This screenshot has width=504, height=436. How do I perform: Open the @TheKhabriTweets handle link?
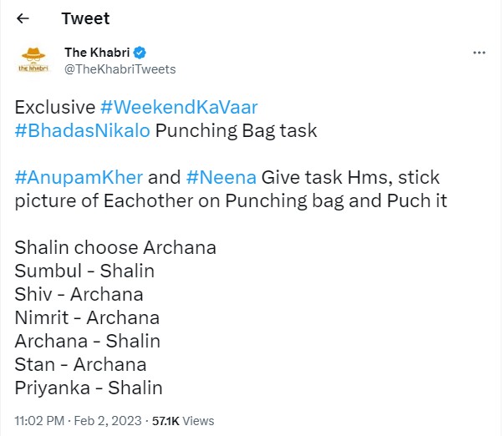click(x=120, y=69)
